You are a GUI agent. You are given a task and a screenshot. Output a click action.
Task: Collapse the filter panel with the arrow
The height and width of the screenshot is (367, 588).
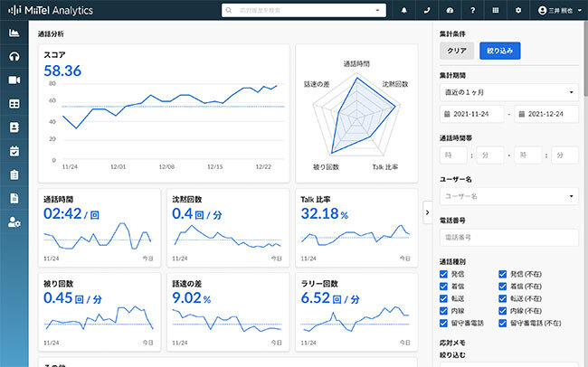(427, 212)
